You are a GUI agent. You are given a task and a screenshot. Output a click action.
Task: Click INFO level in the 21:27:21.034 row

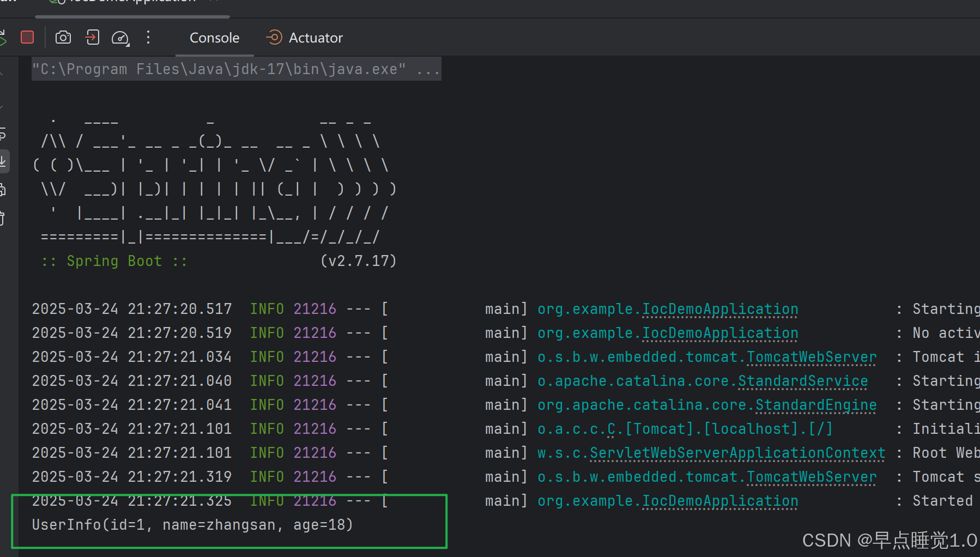click(x=267, y=357)
